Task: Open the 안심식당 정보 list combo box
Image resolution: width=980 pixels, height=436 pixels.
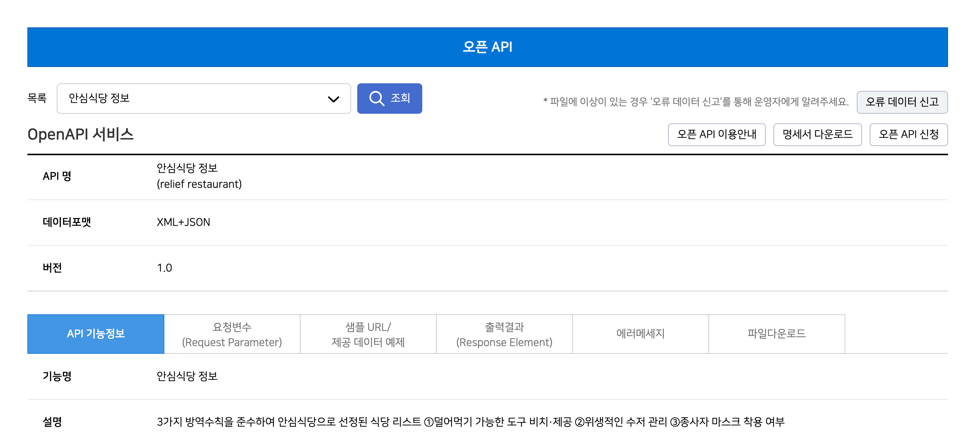Action: pyautogui.click(x=190, y=99)
